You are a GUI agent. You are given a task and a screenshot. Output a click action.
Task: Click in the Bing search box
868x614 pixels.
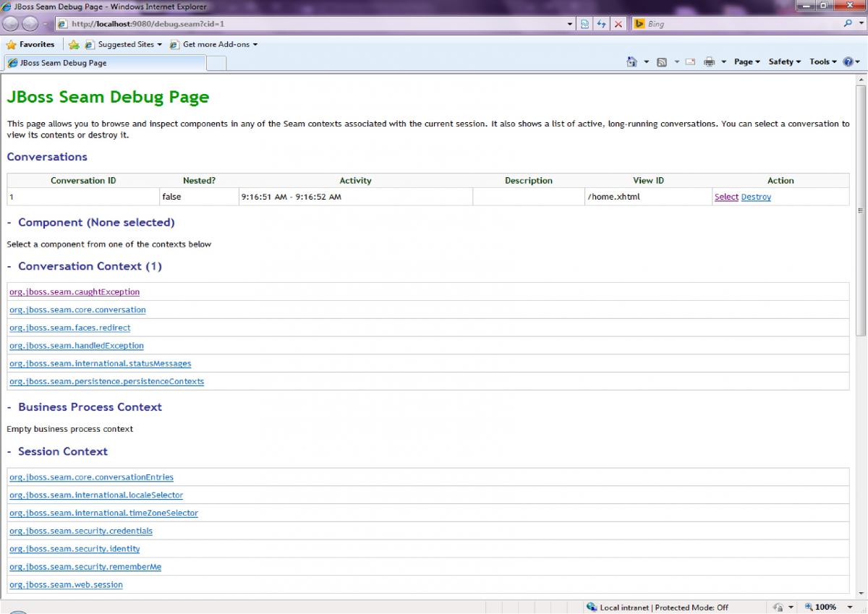(x=738, y=24)
